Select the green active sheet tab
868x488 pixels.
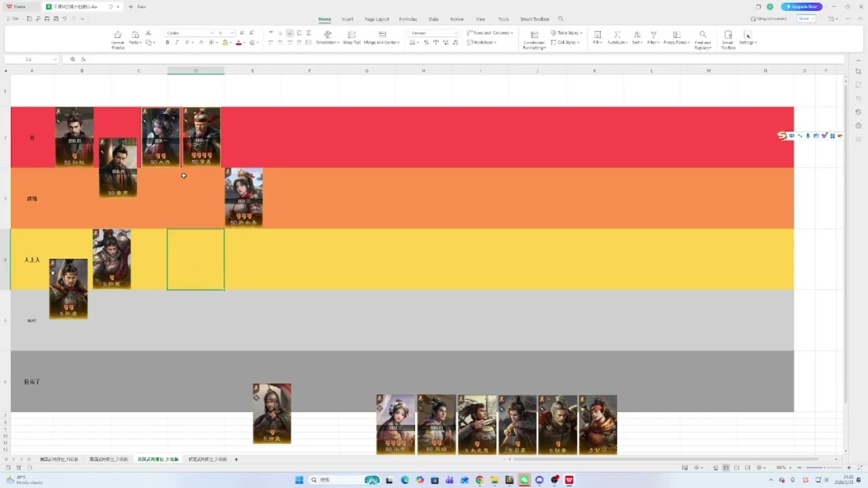coord(158,460)
